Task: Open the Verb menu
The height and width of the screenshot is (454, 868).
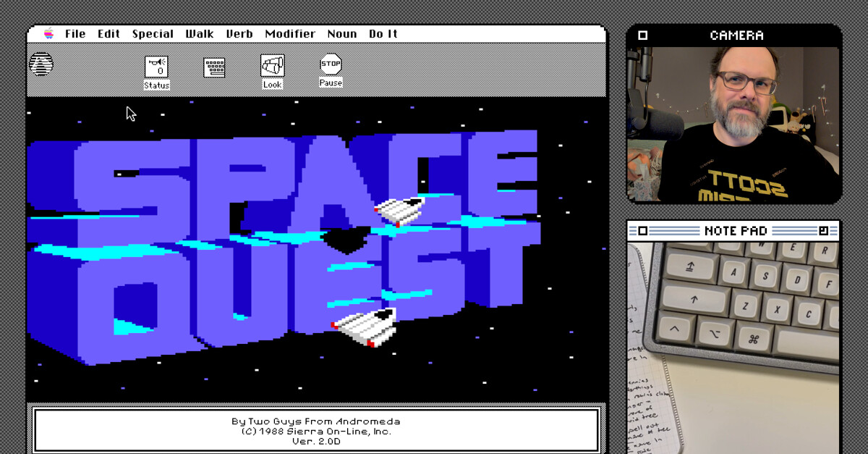Action: (x=239, y=34)
